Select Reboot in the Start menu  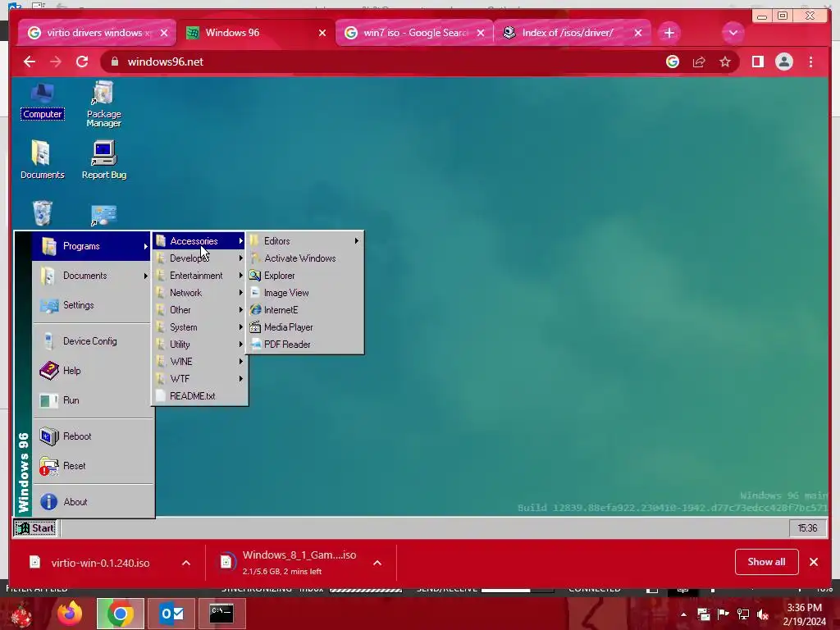coord(91,436)
